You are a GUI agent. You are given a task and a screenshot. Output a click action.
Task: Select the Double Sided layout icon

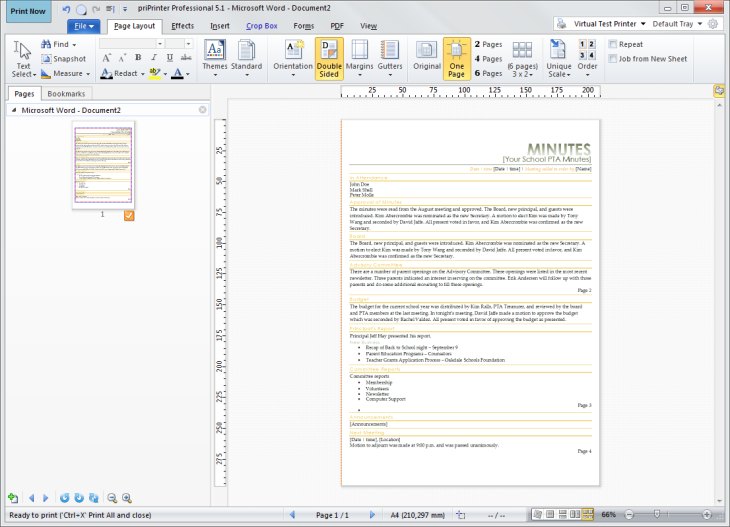329,59
